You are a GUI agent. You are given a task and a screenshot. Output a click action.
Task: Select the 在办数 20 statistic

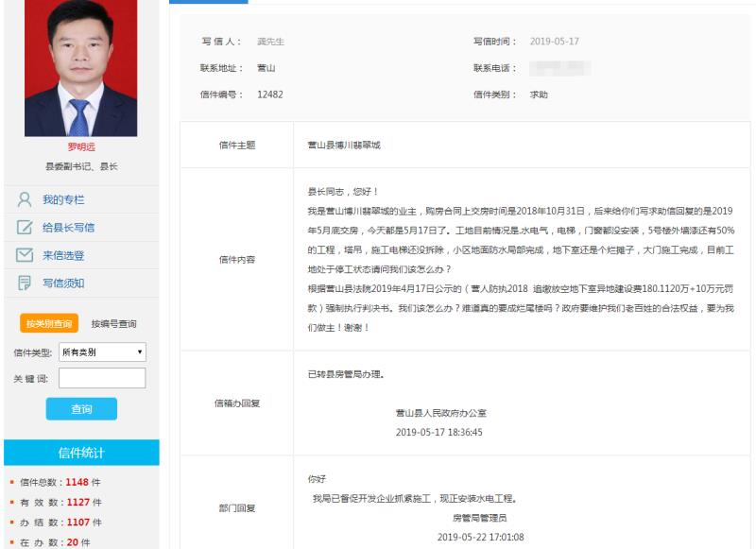[56, 542]
